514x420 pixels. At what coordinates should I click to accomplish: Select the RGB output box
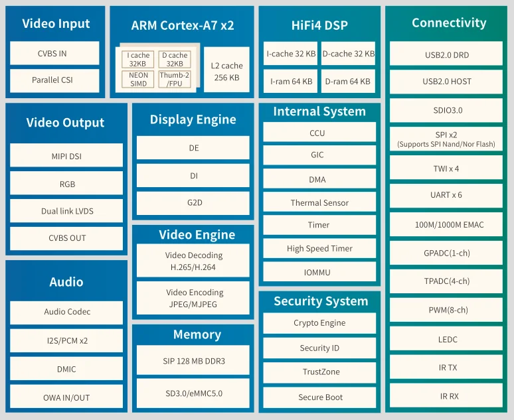click(66, 183)
